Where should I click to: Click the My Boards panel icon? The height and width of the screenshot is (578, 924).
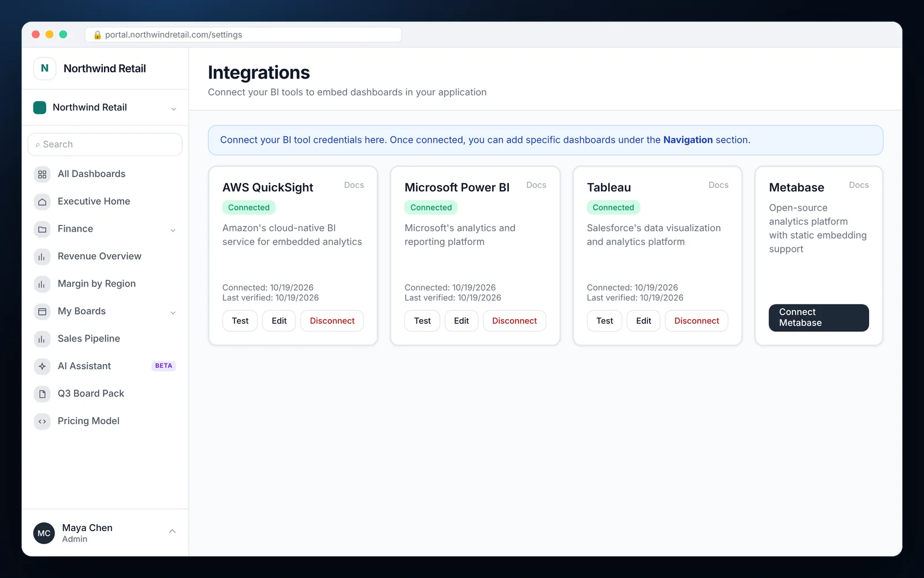[42, 312]
